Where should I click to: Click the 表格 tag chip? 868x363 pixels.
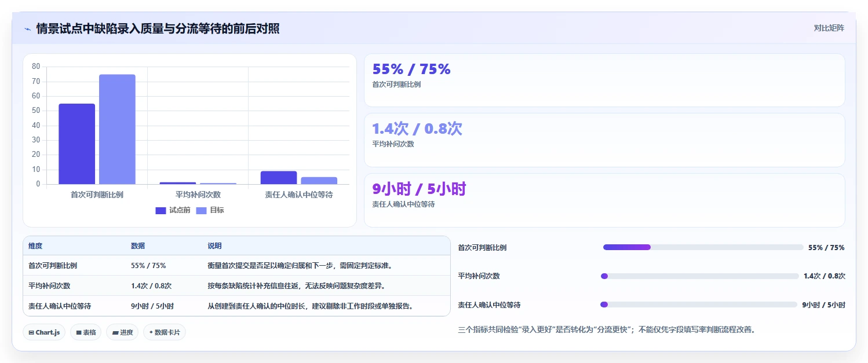click(86, 332)
